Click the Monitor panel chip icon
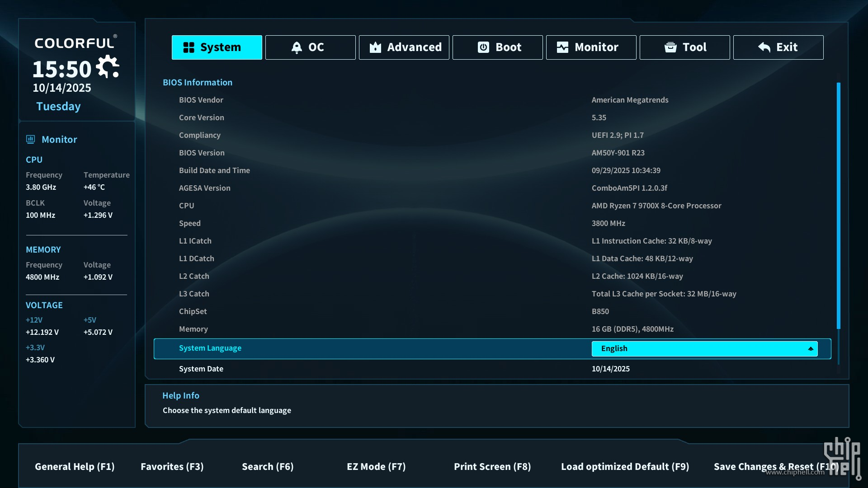The width and height of the screenshot is (868, 488). tap(31, 139)
